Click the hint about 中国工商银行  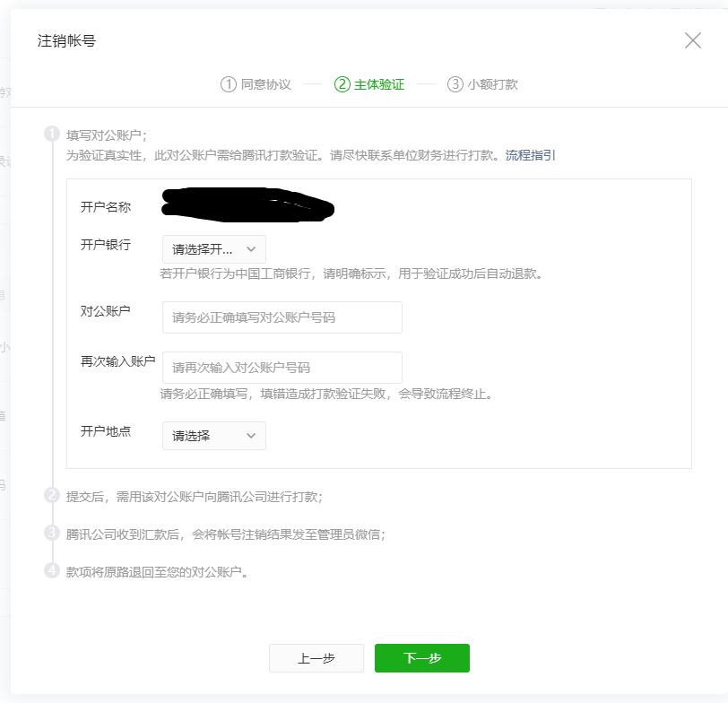point(351,274)
